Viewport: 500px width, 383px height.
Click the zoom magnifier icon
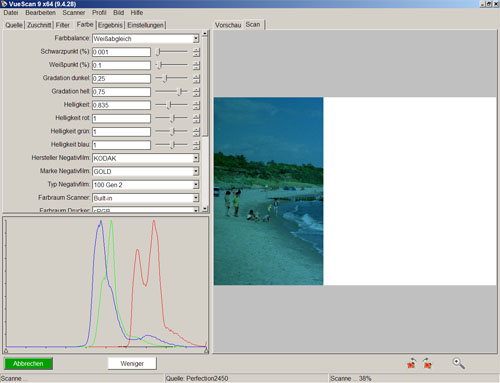(x=458, y=363)
